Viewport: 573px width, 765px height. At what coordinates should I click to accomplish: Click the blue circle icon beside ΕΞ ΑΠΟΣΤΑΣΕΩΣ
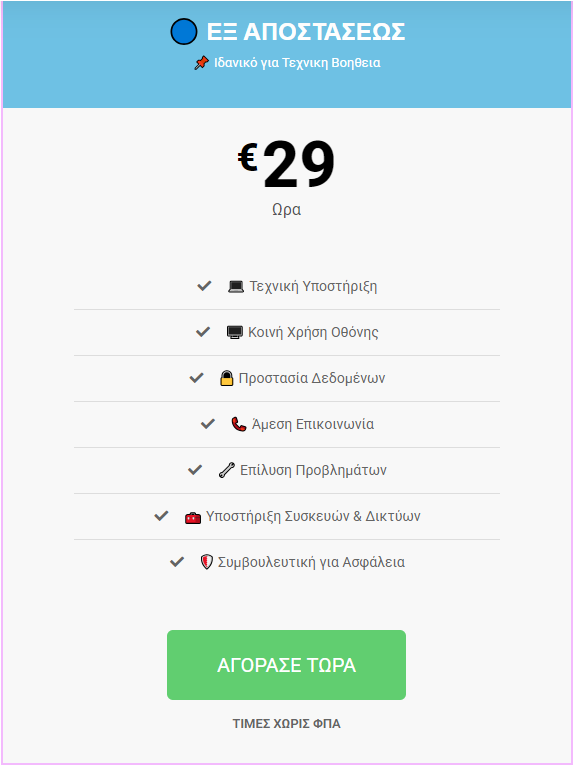(x=184, y=32)
